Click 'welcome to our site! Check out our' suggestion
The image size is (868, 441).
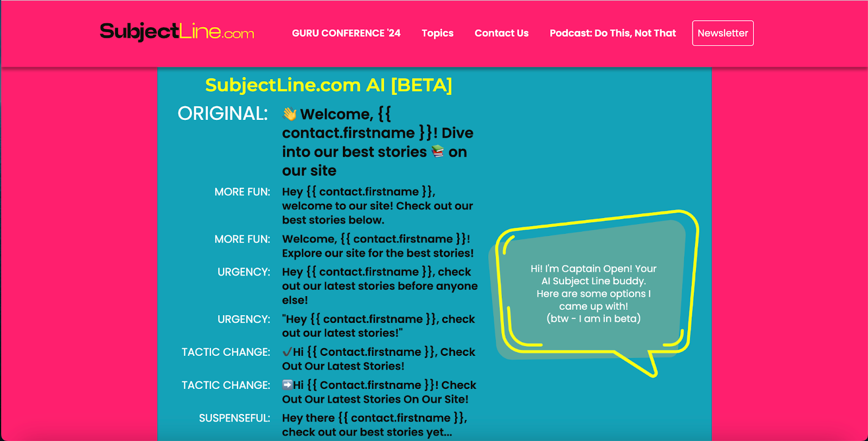tap(378, 206)
